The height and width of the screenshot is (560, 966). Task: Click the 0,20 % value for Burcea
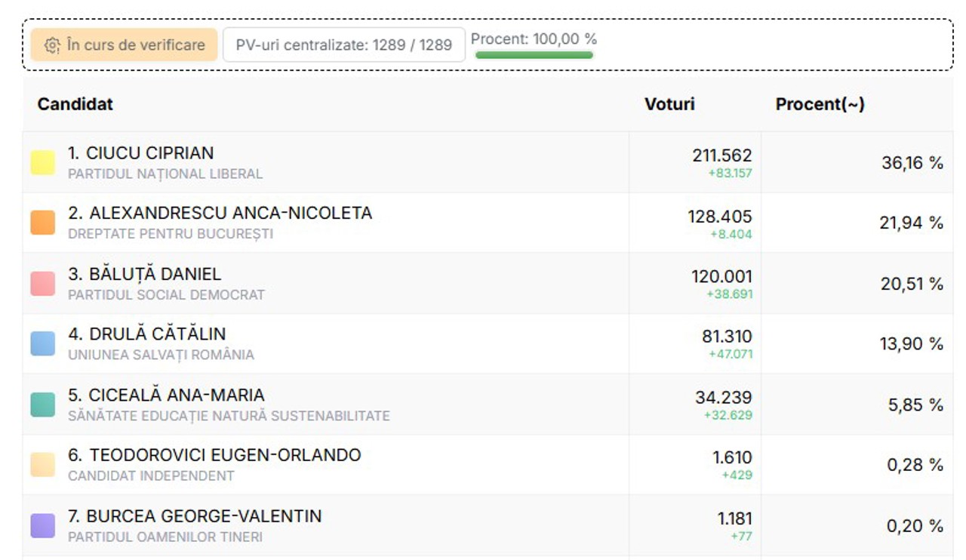pos(915,526)
